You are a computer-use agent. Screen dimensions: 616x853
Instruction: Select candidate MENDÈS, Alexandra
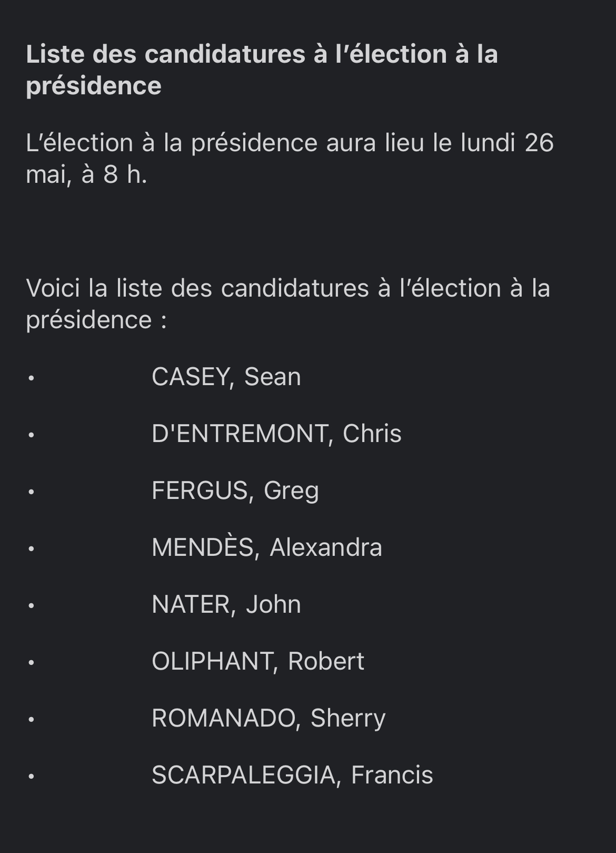pos(266,547)
